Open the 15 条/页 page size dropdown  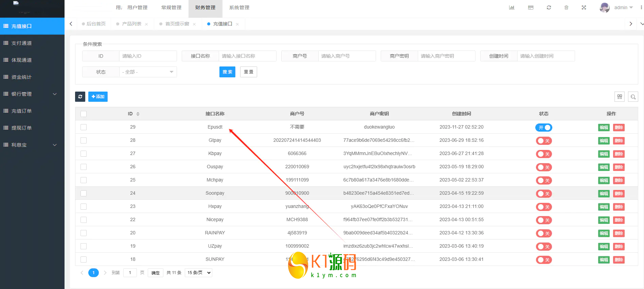tap(199, 273)
